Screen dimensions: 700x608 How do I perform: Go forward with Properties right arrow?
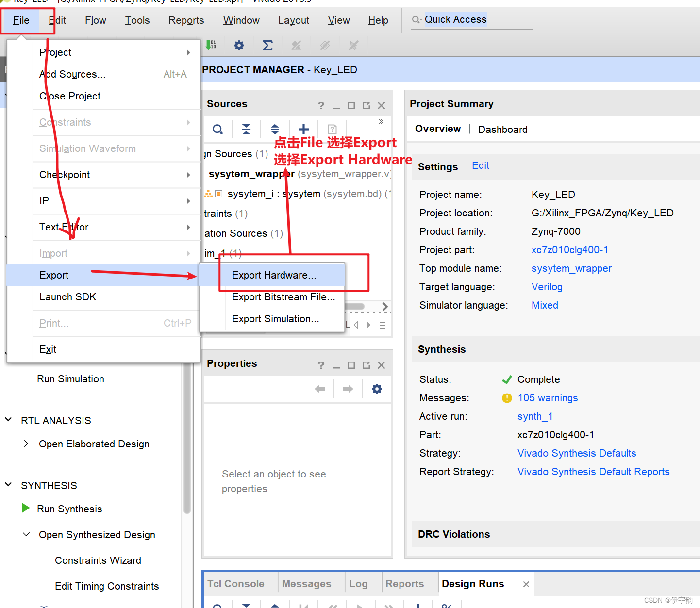[348, 389]
